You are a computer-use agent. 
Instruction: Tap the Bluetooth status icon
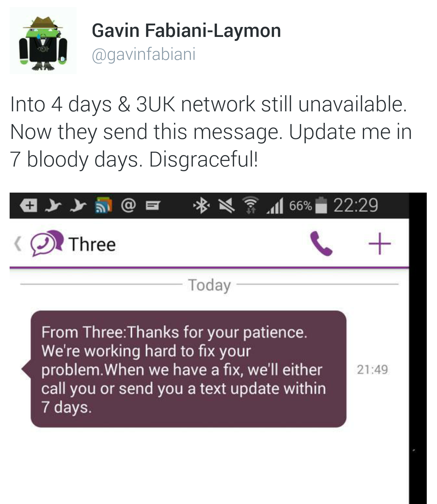tap(201, 206)
